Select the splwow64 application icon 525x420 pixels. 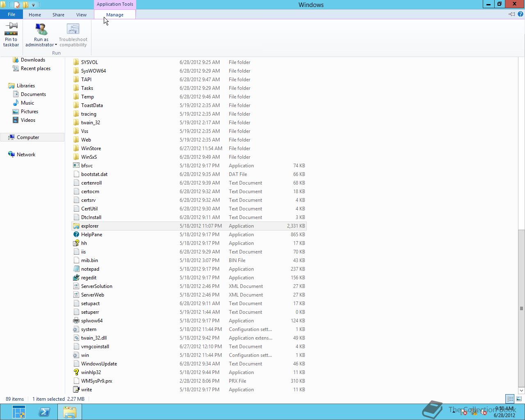coord(76,321)
